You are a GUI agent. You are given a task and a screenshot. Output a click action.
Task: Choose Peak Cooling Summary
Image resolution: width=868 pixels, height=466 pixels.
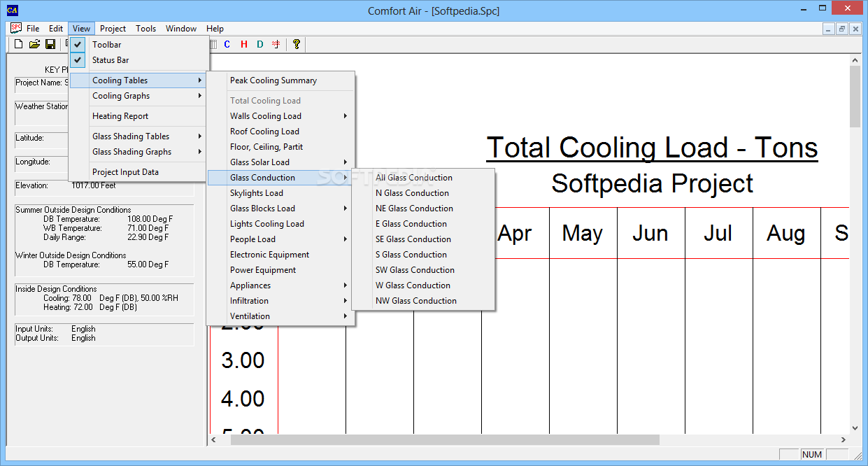[280, 80]
